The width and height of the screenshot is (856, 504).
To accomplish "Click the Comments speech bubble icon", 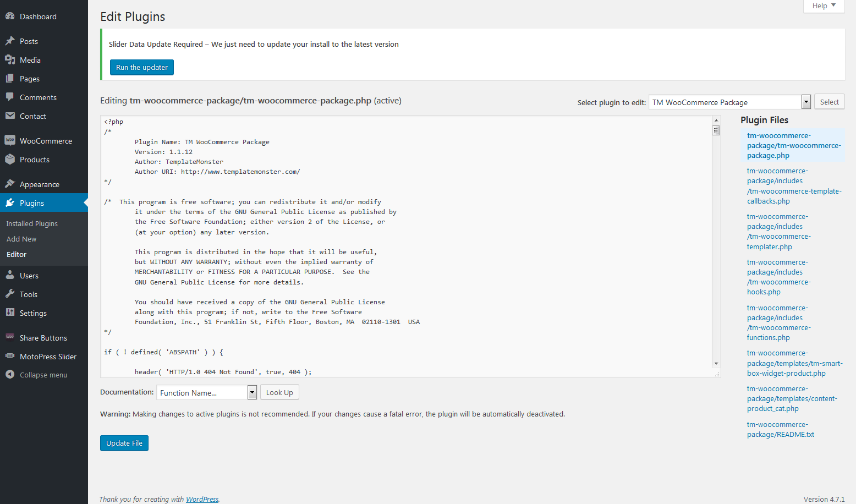I will (x=10, y=97).
